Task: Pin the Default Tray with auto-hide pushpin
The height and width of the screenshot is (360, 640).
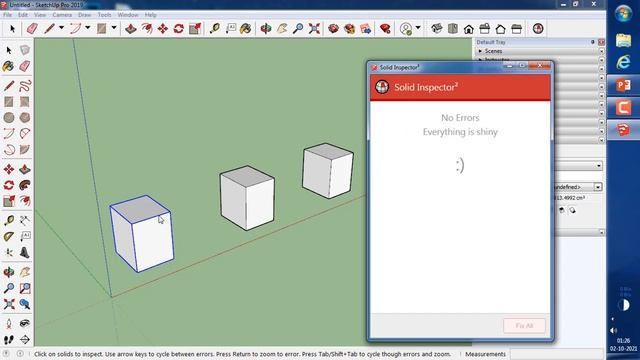Action: (x=592, y=42)
